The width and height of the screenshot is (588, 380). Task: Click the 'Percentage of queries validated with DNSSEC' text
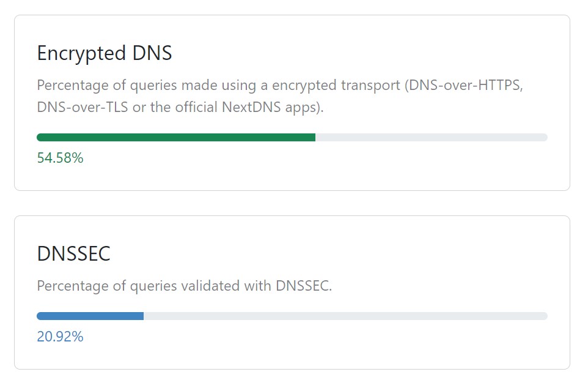tap(184, 286)
